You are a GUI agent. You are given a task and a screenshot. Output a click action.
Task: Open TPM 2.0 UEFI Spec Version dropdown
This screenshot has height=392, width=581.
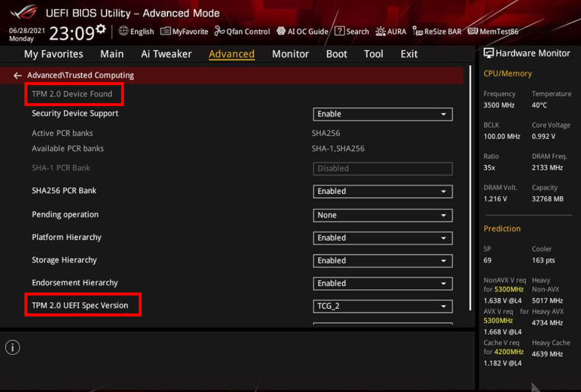click(383, 307)
